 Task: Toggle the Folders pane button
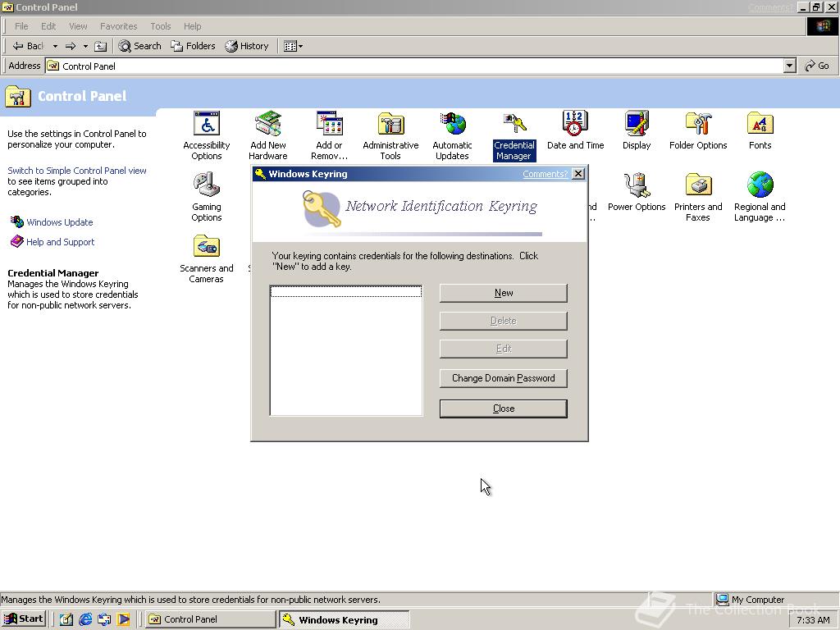tap(193, 46)
